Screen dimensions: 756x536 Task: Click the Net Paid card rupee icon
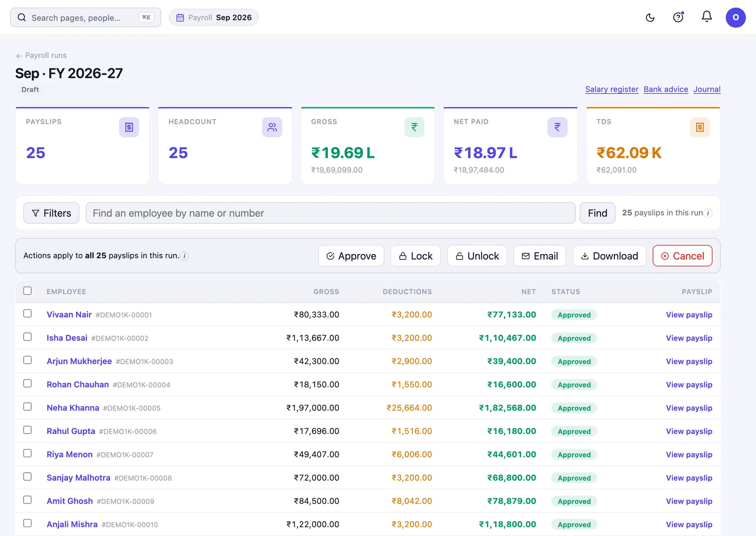coord(558,127)
